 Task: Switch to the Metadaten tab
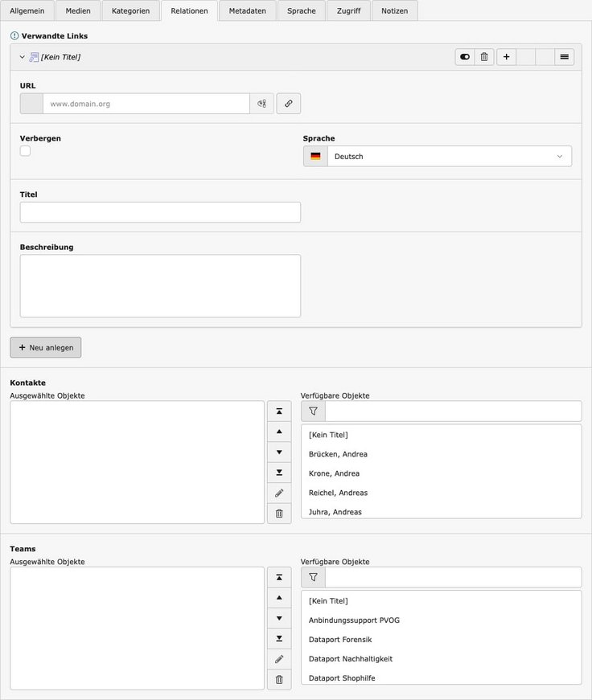pos(247,11)
